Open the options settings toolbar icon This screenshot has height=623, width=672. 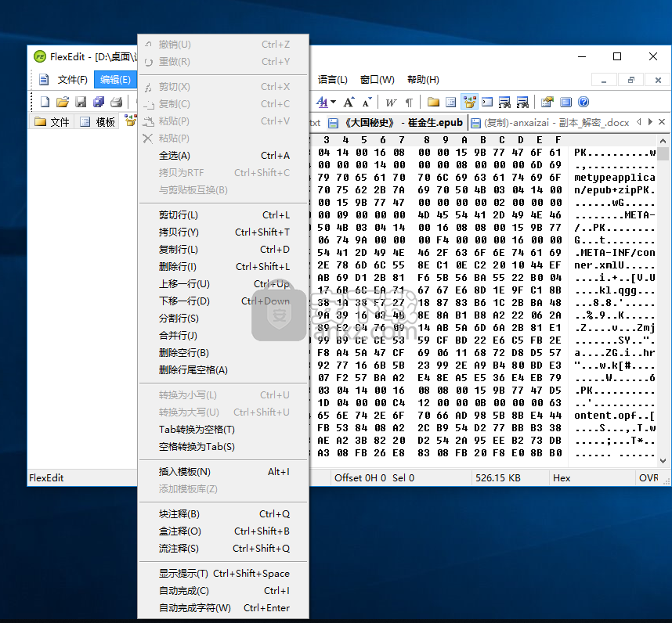click(x=547, y=102)
